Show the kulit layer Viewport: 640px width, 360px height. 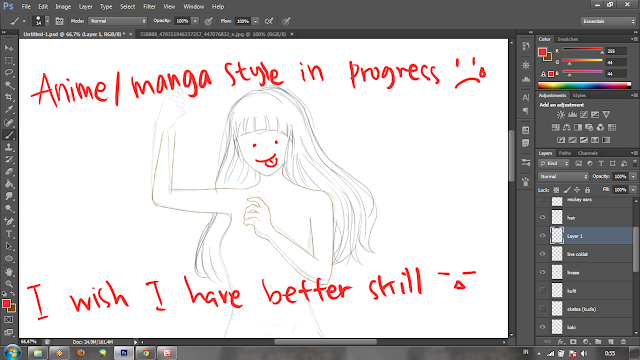542,290
